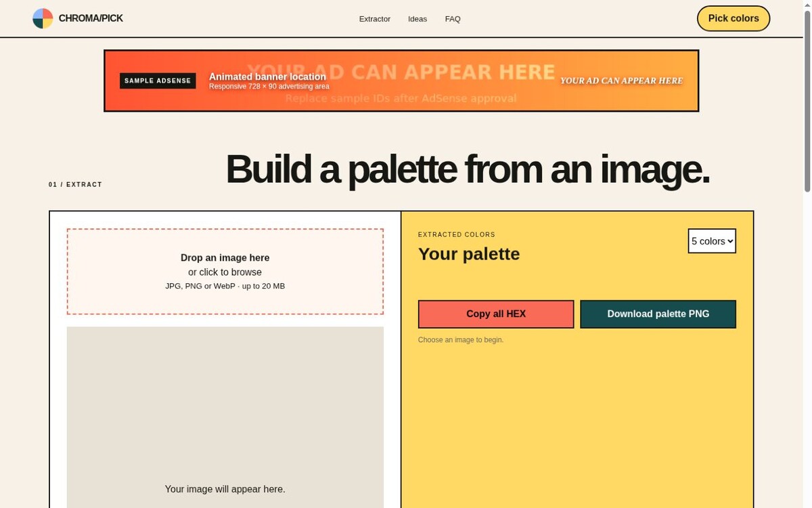Screen dimensions: 812x508
Task: Click the image preview placeholder area
Action: tap(225, 417)
